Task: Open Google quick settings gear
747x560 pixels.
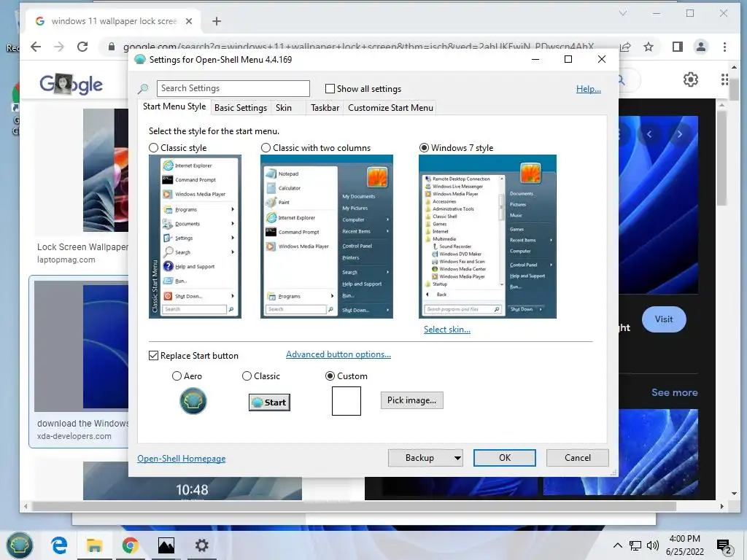Action: tap(691, 79)
